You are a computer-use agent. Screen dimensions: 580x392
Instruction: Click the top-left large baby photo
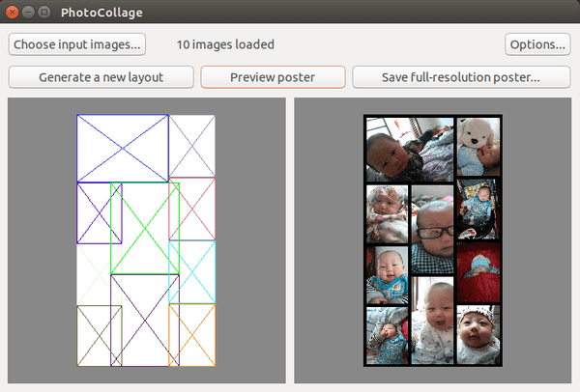pyautogui.click(x=410, y=150)
